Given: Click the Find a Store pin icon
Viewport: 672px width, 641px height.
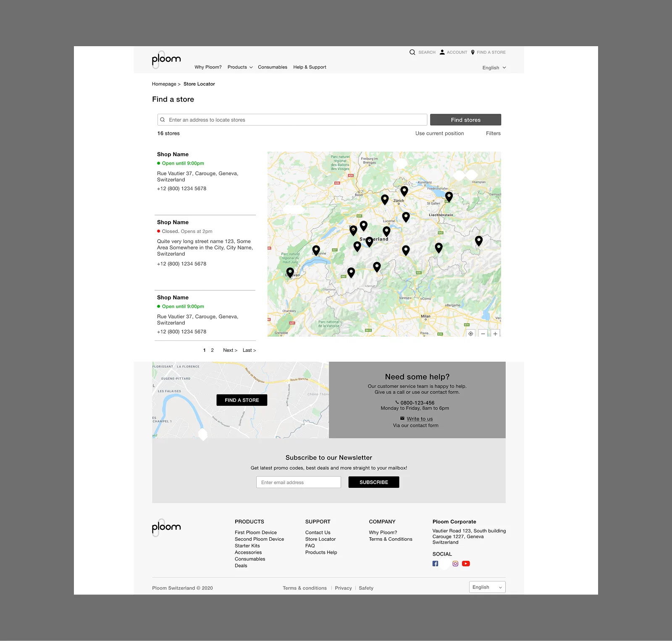Looking at the screenshot, I should pyautogui.click(x=472, y=52).
